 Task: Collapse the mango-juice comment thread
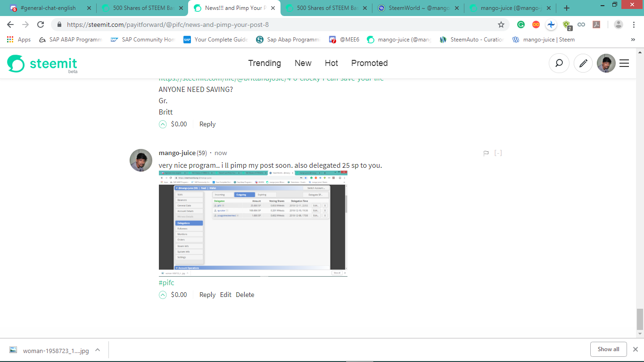click(x=498, y=153)
